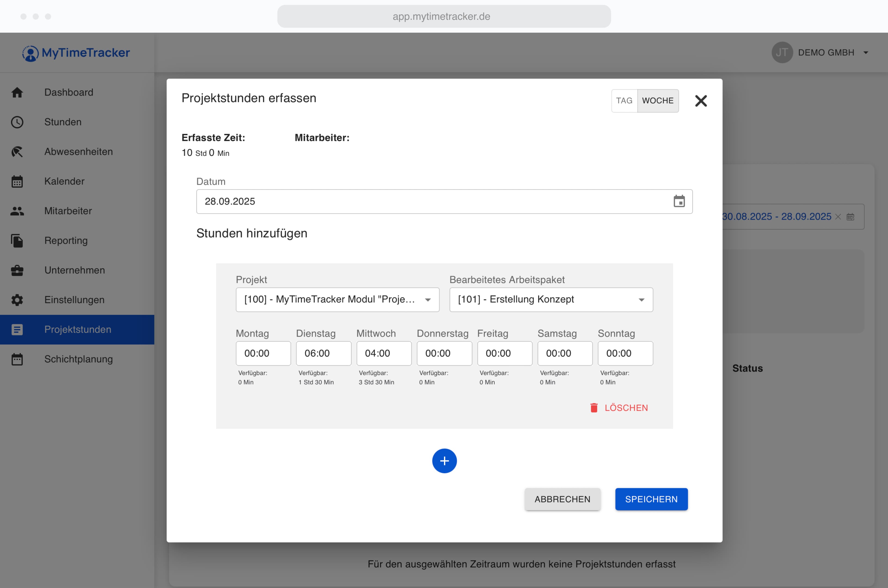Select the Mitarbeiter people icon
888x588 pixels.
17,211
